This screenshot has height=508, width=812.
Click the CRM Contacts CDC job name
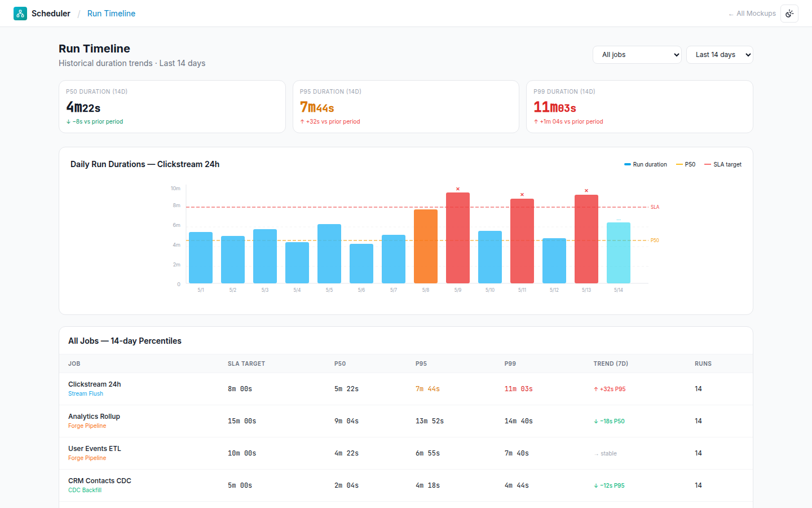pos(100,481)
